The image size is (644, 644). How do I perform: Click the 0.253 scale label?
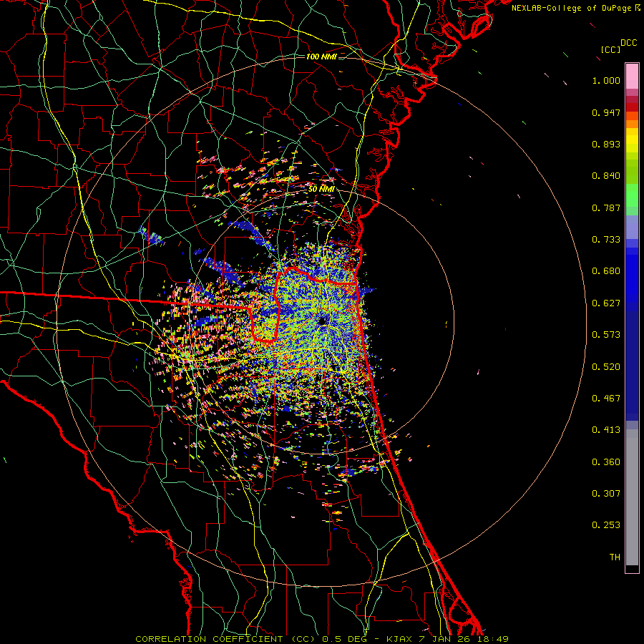click(606, 525)
